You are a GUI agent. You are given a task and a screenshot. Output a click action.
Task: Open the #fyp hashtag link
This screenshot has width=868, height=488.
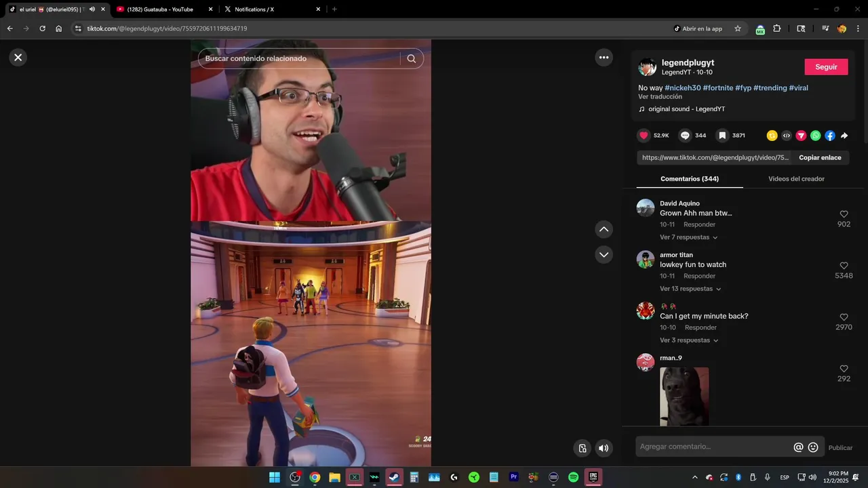click(x=743, y=88)
